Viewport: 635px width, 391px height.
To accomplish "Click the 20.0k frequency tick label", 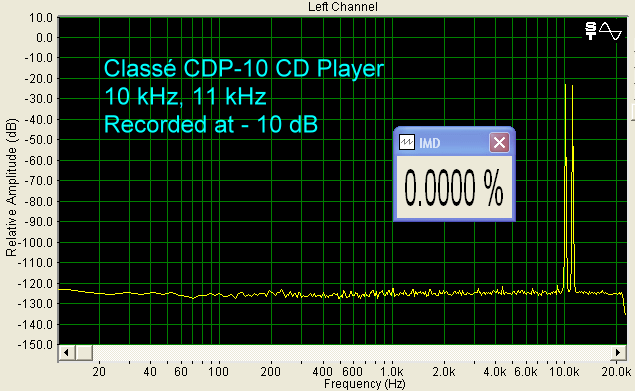I will tap(616, 371).
